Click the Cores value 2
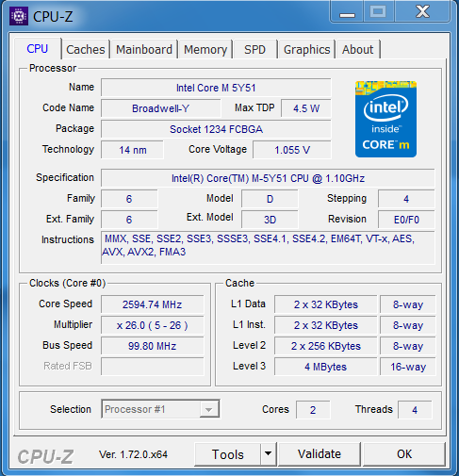459x476 pixels. pos(313,410)
